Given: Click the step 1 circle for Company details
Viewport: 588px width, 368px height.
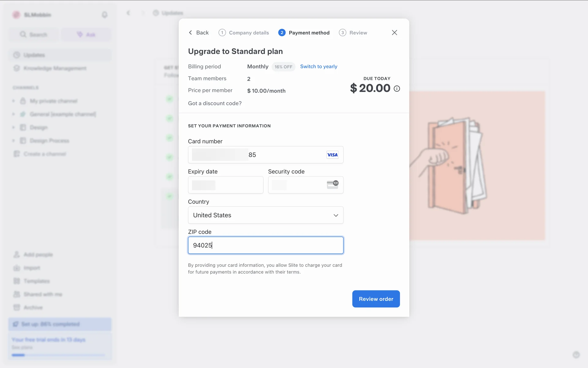Looking at the screenshot, I should click(x=222, y=33).
